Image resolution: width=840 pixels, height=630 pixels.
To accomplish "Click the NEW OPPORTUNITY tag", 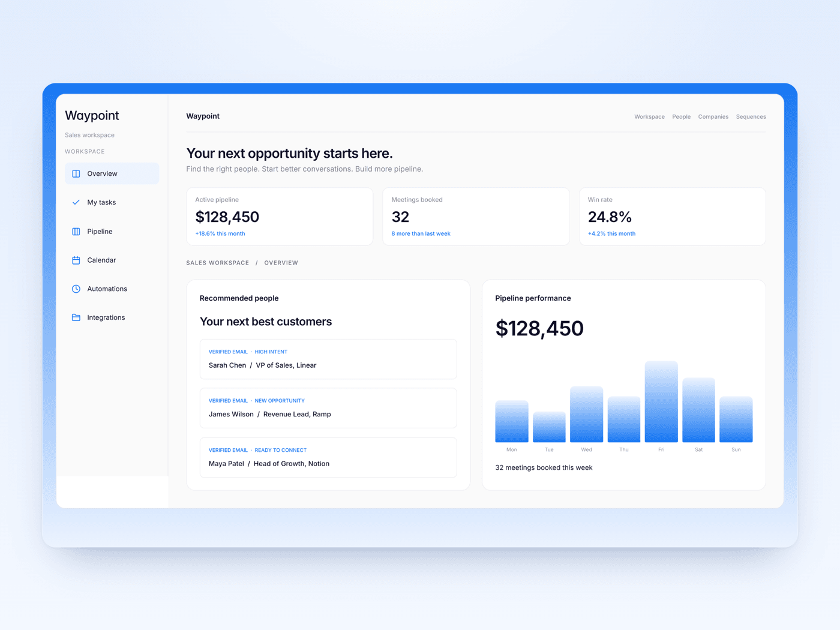I will (x=280, y=401).
